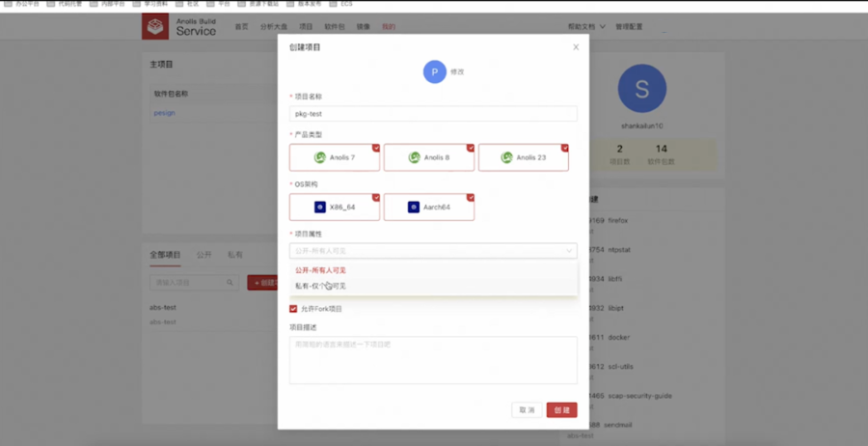The width and height of the screenshot is (868, 446).
Task: Toggle the X86_64 architecture card
Action: click(335, 208)
